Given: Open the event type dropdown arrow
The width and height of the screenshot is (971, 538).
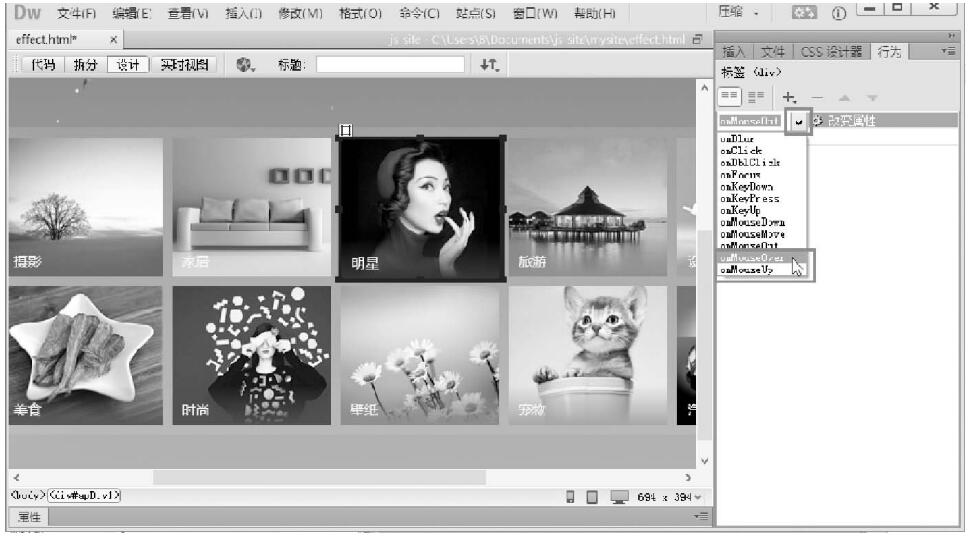Looking at the screenshot, I should point(798,121).
